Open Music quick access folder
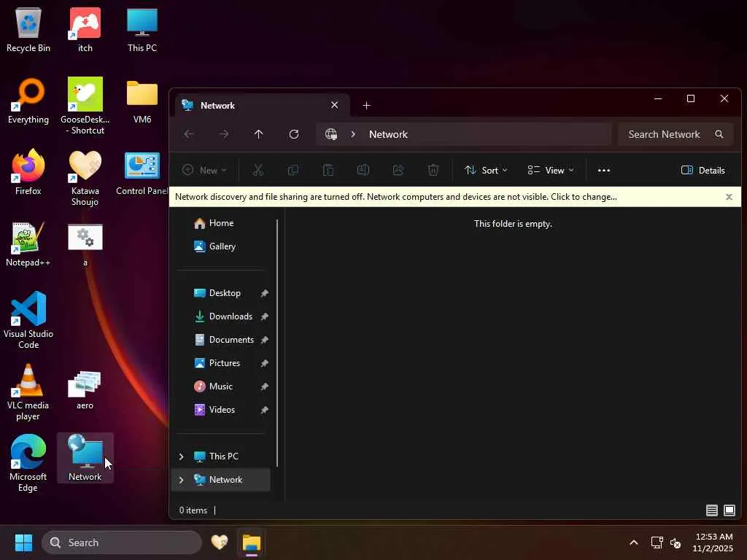Screen dimensions: 747x560 pos(220,386)
